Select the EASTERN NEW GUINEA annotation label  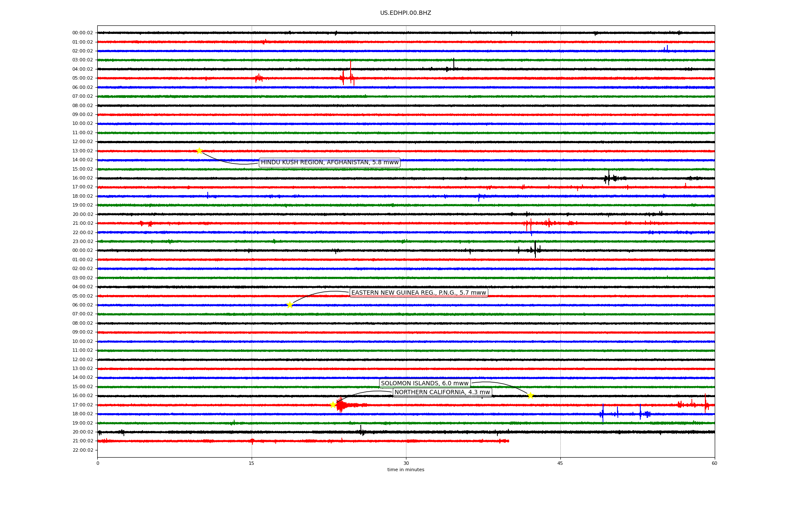tap(419, 293)
